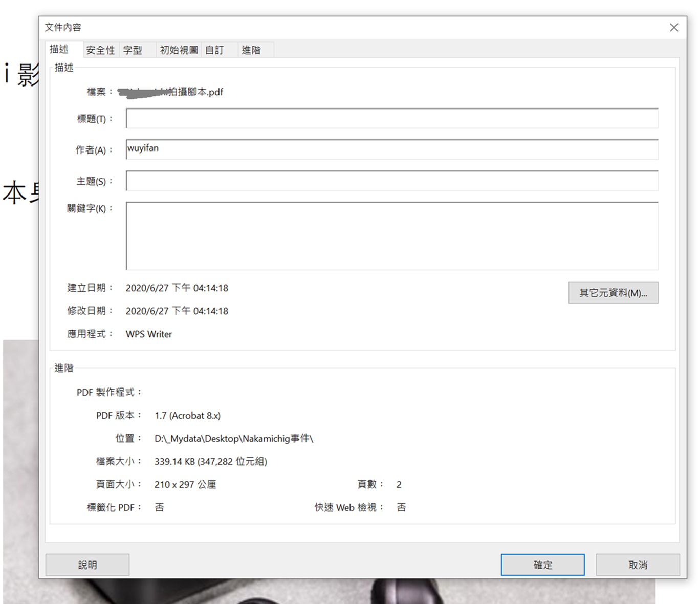Cancel the dialog using 取消

638,565
